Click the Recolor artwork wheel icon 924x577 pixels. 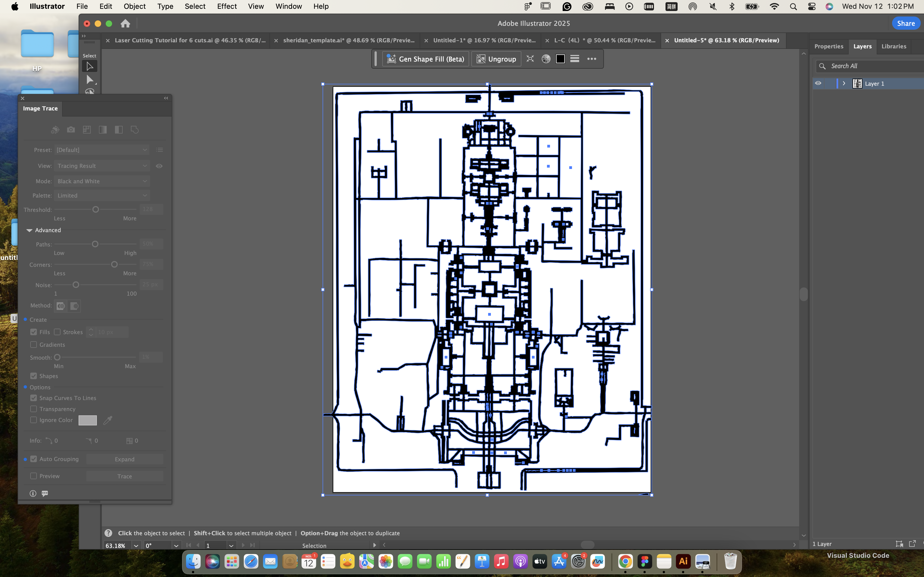tap(546, 59)
